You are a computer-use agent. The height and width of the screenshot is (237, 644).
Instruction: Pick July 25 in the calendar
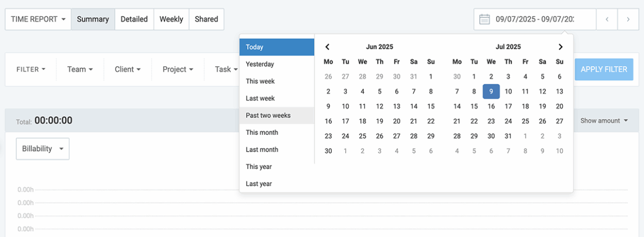(525, 121)
